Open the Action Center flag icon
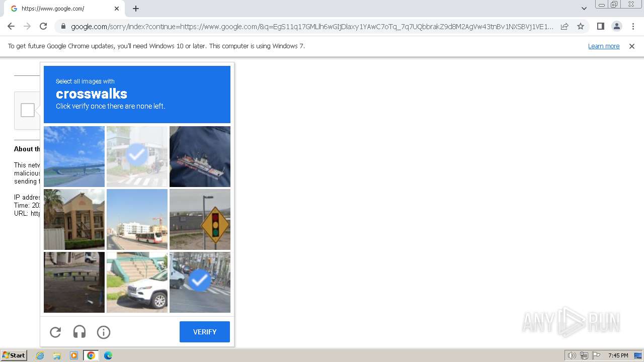The height and width of the screenshot is (362, 644). (x=596, y=355)
